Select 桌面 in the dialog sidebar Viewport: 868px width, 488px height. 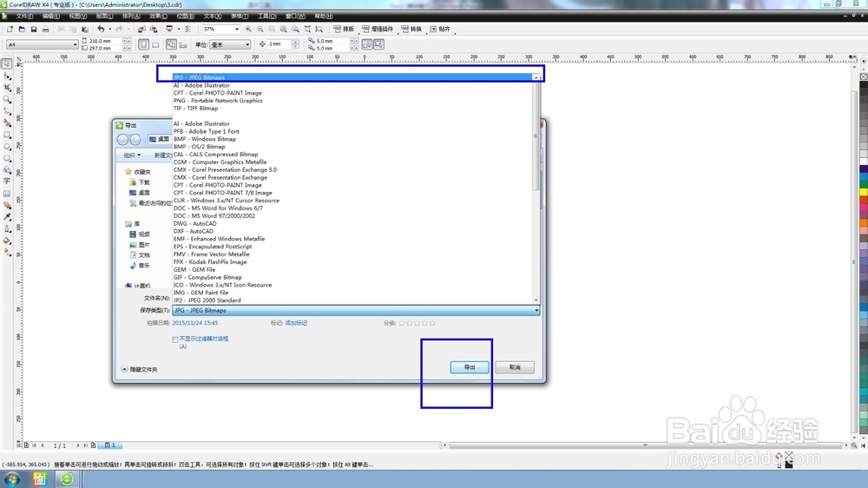pos(139,193)
